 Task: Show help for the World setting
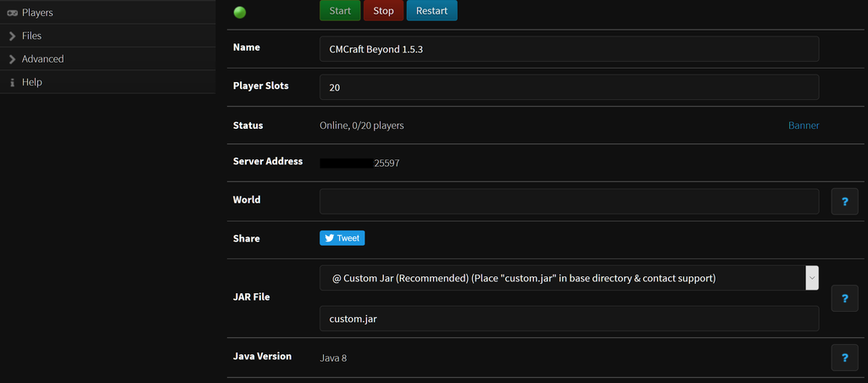point(844,202)
